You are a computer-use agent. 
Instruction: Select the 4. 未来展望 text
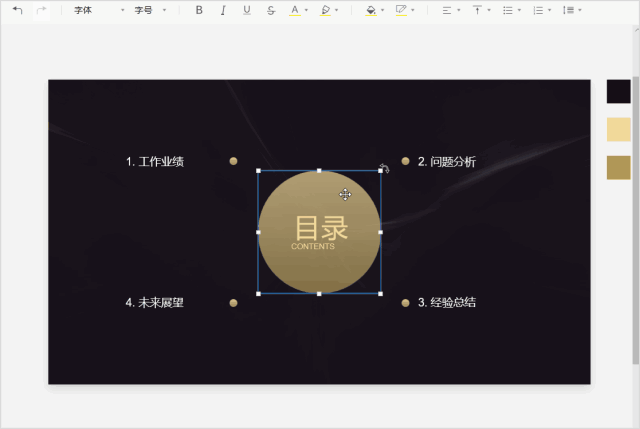(x=155, y=302)
